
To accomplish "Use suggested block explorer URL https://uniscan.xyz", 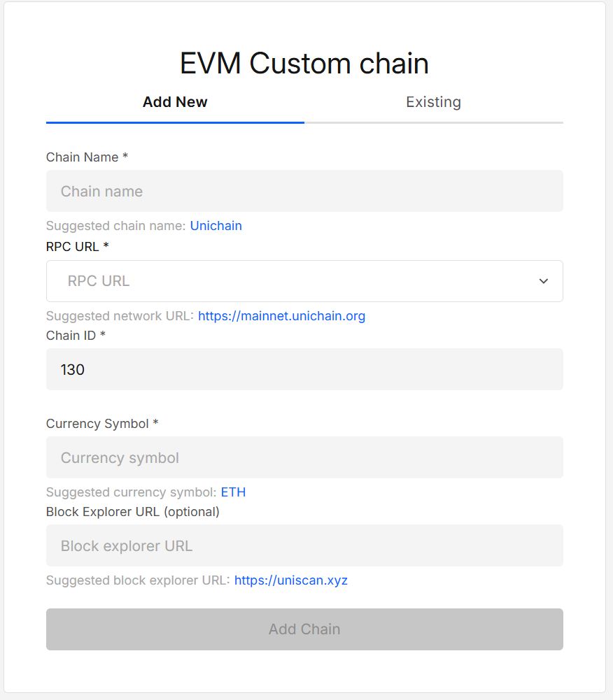I will (290, 580).
